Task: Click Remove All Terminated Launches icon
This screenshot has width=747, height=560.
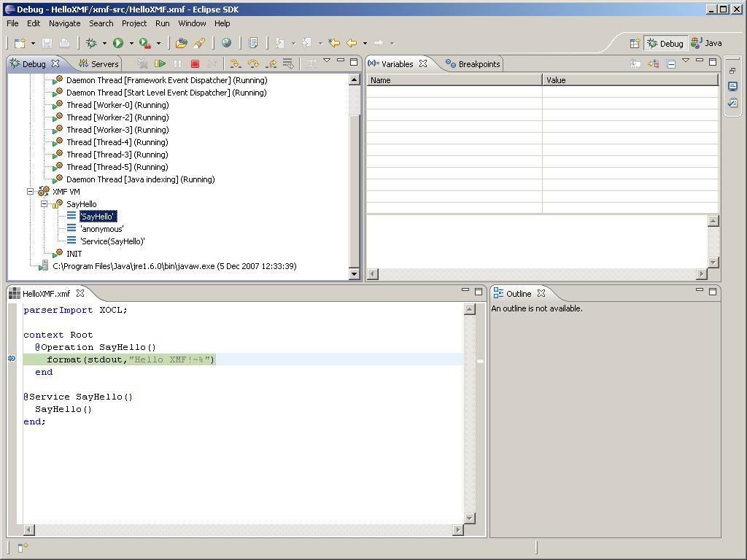Action: (x=142, y=63)
